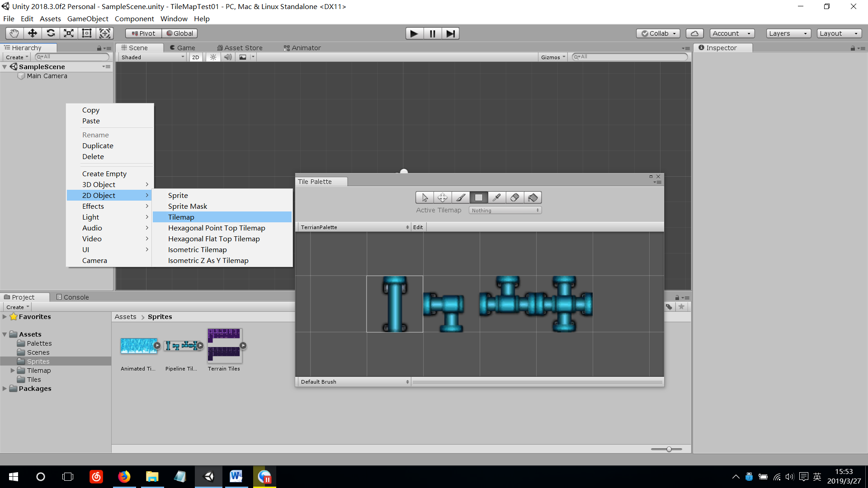The image size is (868, 488).
Task: Toggle scene lighting sun icon
Action: pyautogui.click(x=213, y=57)
